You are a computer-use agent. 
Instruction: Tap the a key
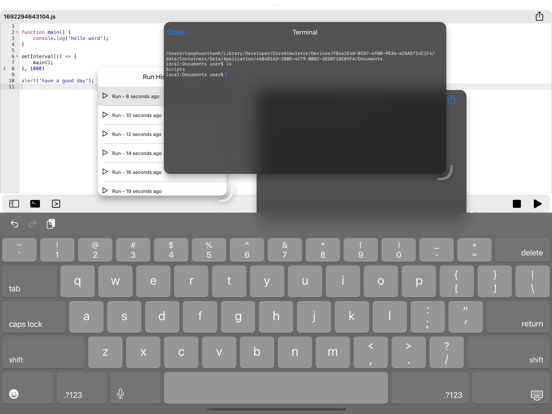point(86,317)
